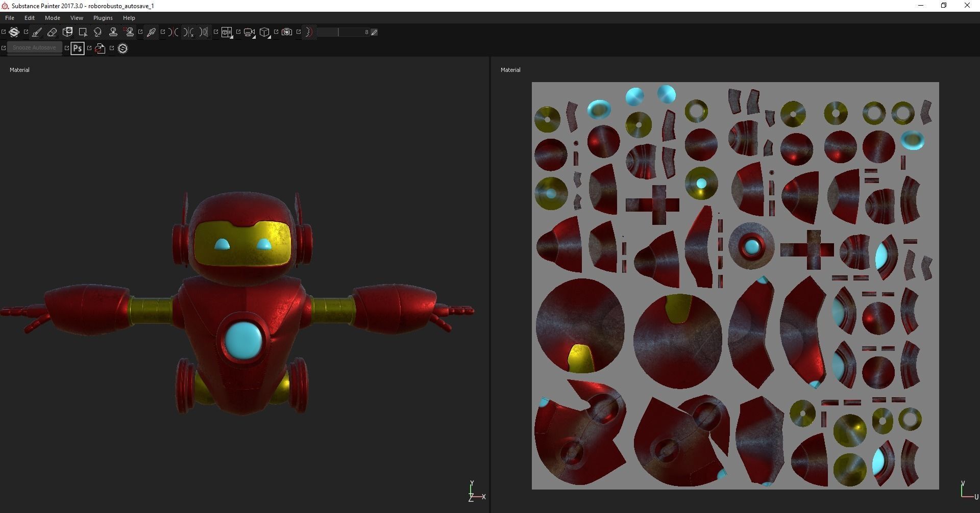
Task: Adjust the lazy mouse distance slider showing 8
Action: 343,32
